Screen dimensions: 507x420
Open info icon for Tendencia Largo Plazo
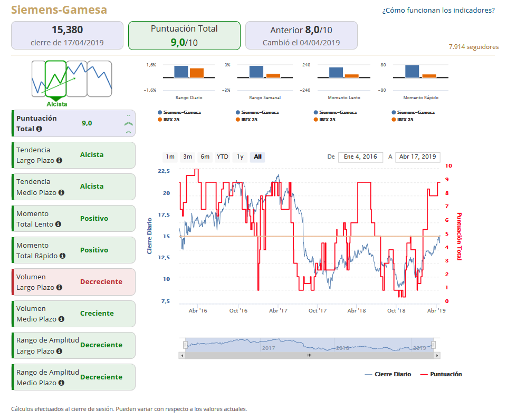[x=59, y=161]
